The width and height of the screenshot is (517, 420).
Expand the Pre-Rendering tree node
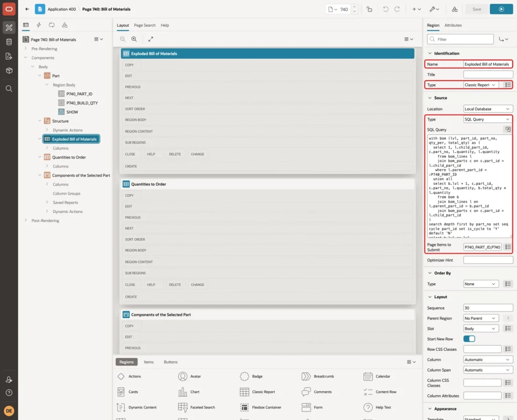[x=26, y=48]
